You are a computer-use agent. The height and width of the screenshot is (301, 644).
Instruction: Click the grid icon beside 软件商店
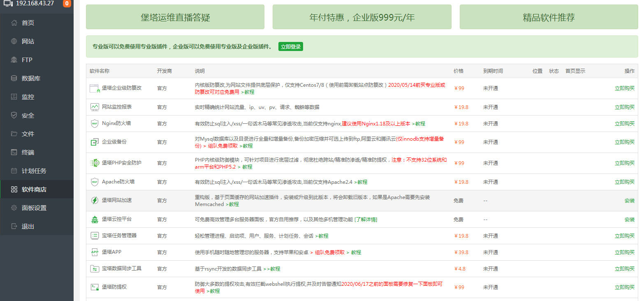click(x=14, y=189)
